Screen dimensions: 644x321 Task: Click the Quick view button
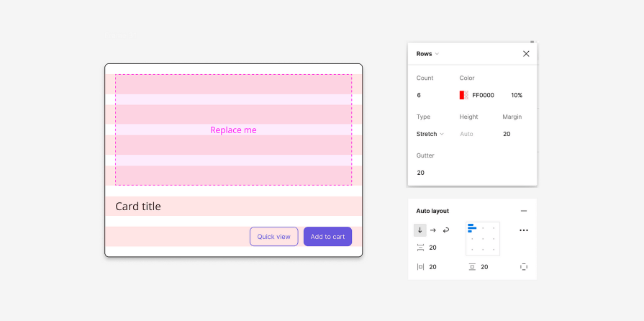tap(274, 236)
